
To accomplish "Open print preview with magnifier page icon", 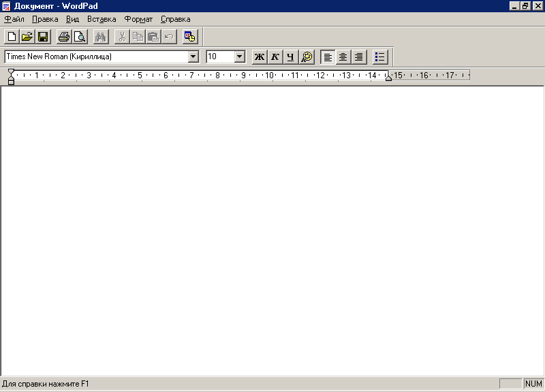I will pos(80,37).
